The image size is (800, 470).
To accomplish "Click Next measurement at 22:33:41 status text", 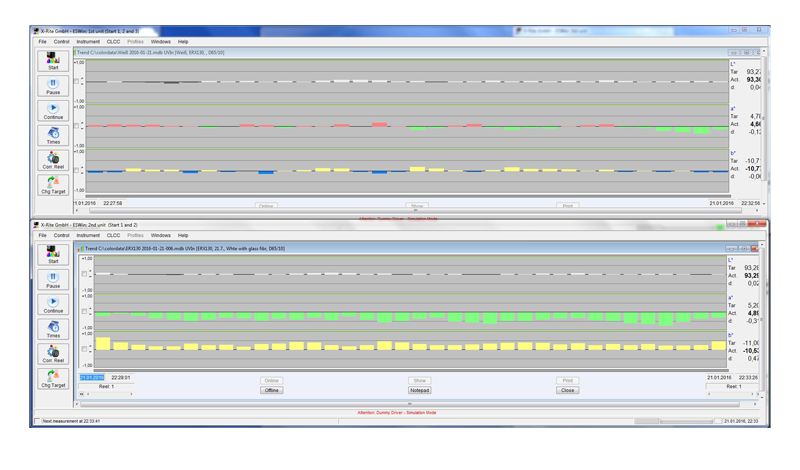I will coord(71,421).
